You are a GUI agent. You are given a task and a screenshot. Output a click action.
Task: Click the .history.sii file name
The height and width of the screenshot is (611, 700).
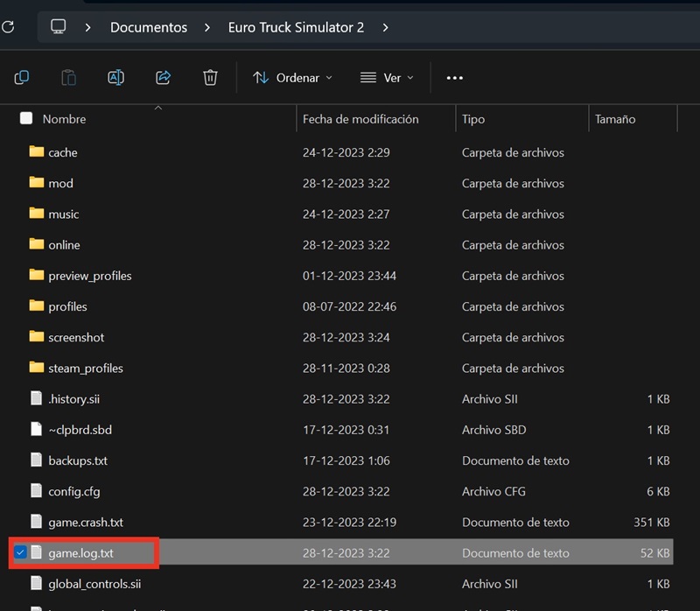(74, 399)
